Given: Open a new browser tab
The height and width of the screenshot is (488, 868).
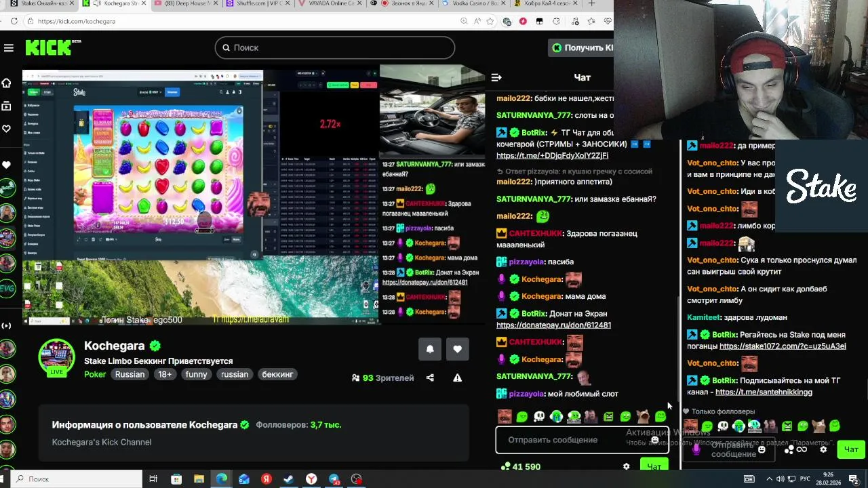Looking at the screenshot, I should tap(591, 3).
